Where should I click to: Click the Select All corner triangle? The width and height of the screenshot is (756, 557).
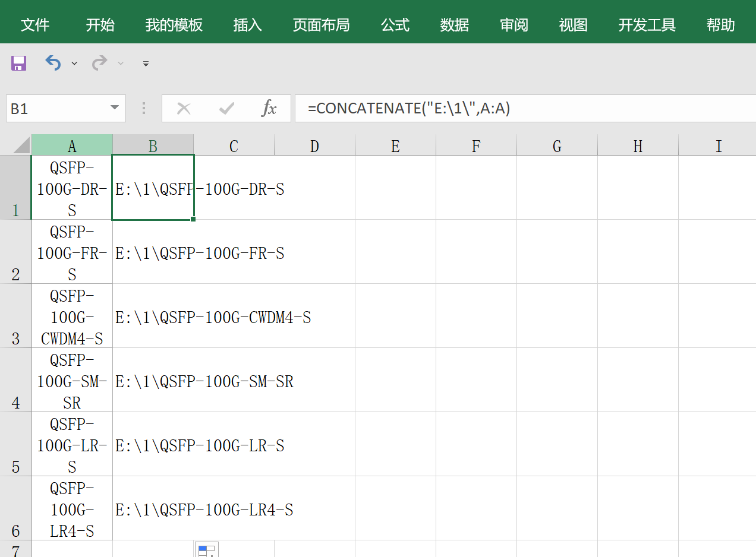click(21, 145)
